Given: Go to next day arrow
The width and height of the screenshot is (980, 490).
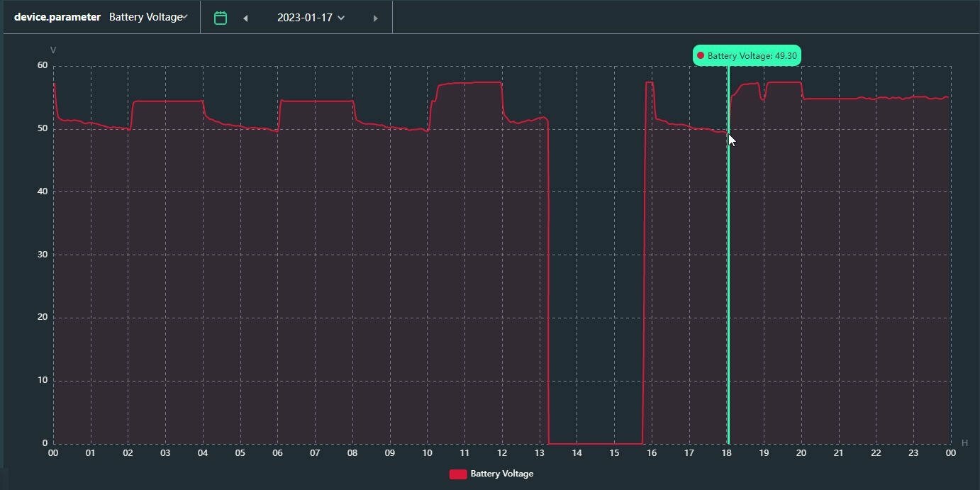Looking at the screenshot, I should pyautogui.click(x=375, y=18).
